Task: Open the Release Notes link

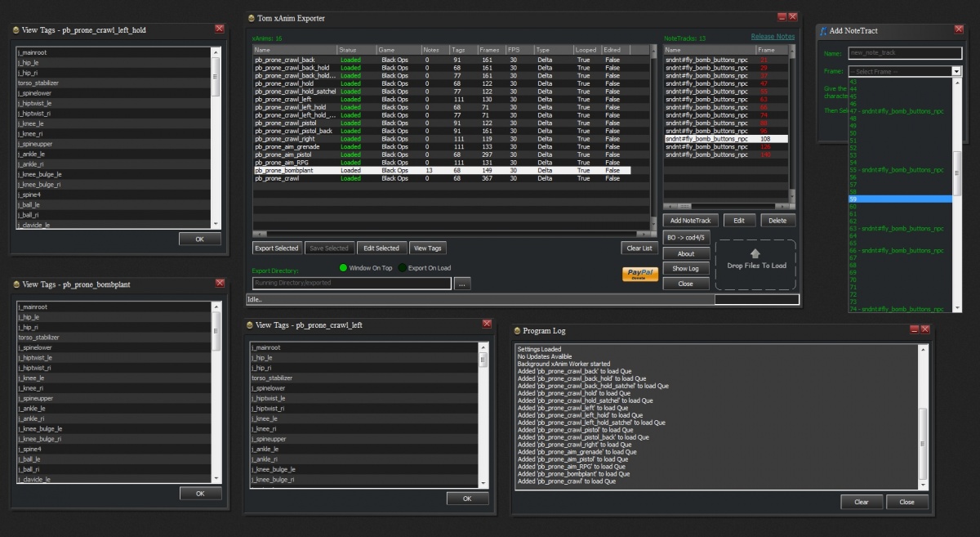Action: coord(773,37)
